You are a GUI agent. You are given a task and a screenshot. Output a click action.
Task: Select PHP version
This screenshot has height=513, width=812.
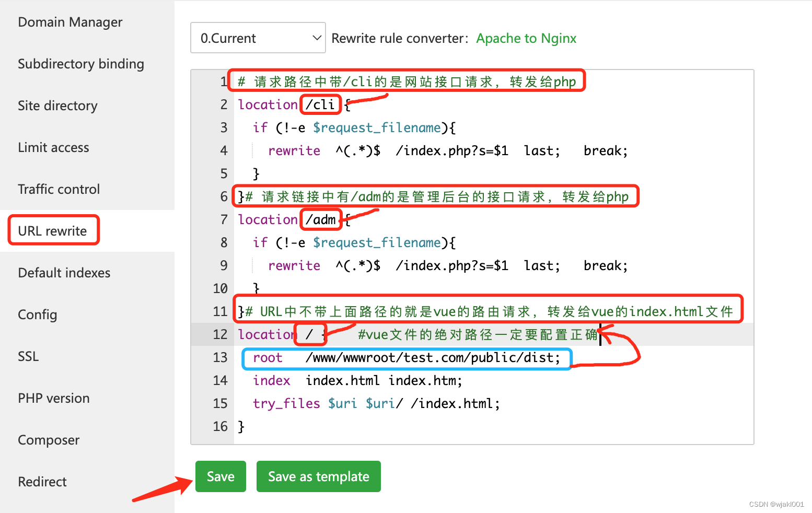point(53,398)
